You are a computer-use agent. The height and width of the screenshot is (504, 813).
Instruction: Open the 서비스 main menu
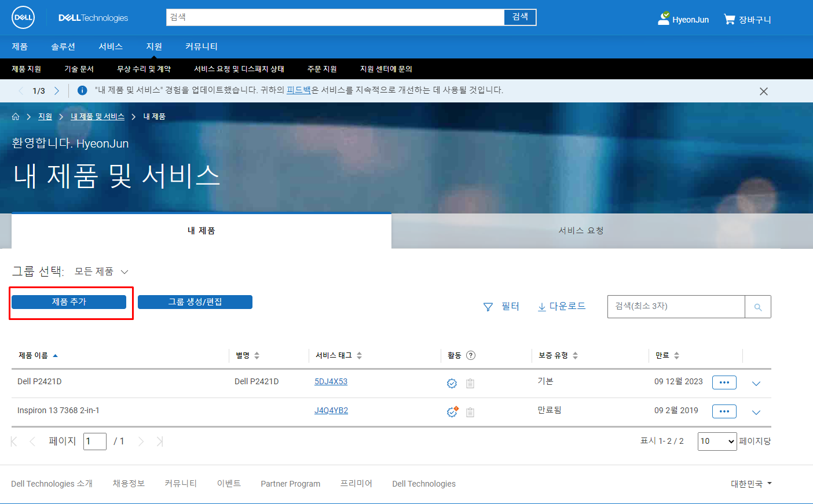[111, 46]
